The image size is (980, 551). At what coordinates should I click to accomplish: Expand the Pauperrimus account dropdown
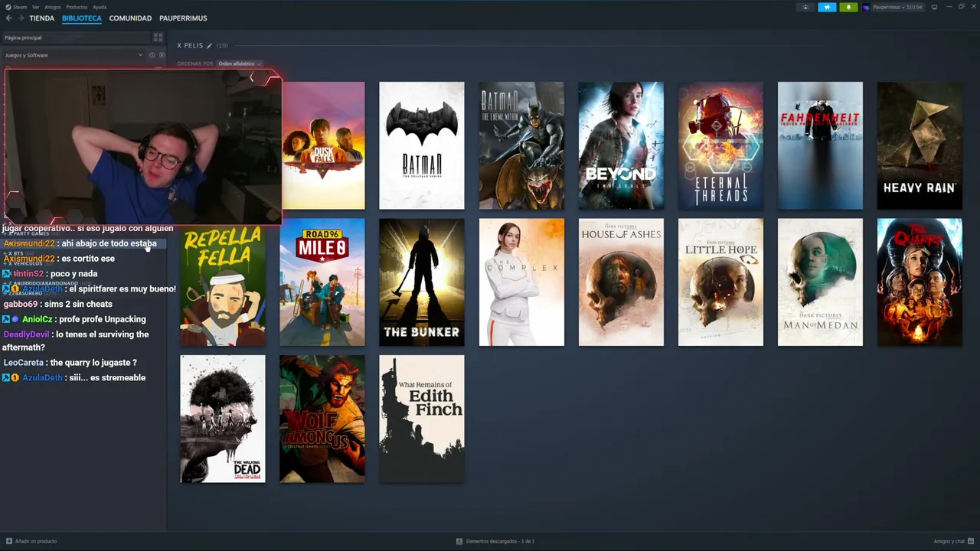[x=897, y=7]
